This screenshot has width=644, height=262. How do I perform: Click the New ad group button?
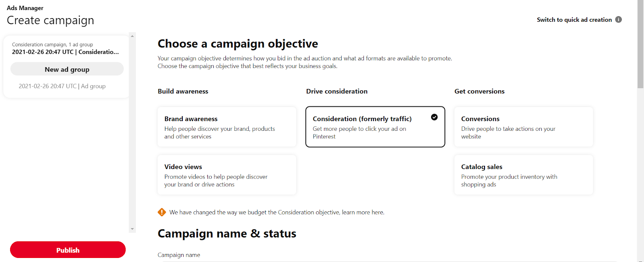pos(67,69)
